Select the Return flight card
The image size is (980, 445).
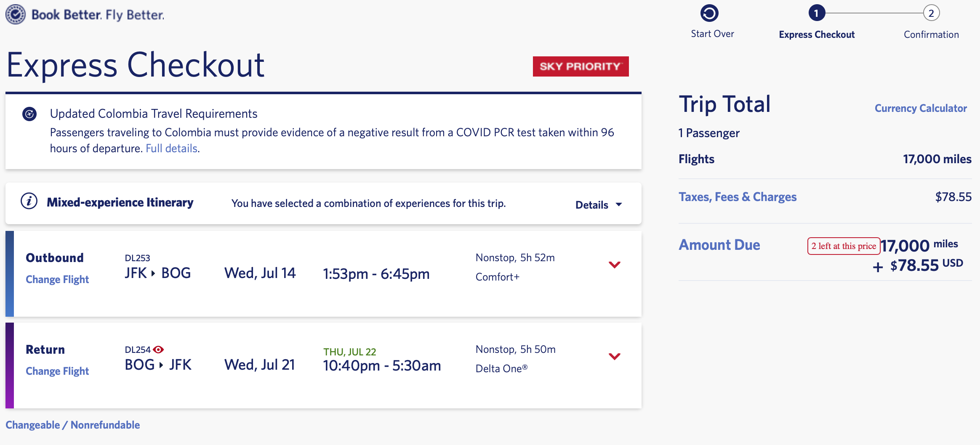pos(295,364)
